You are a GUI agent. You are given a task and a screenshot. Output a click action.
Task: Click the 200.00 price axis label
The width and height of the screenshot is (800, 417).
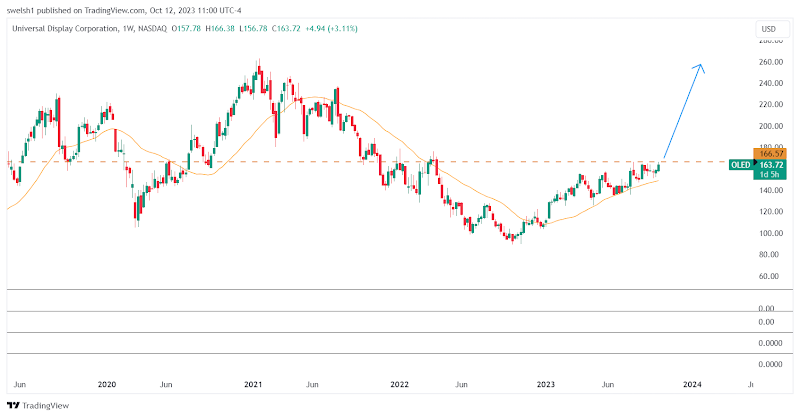[771, 126]
